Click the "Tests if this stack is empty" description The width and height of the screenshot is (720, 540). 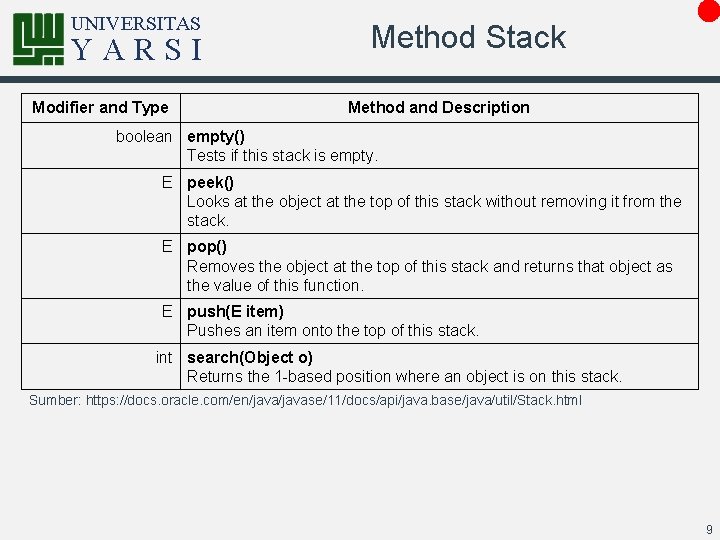click(x=282, y=156)
